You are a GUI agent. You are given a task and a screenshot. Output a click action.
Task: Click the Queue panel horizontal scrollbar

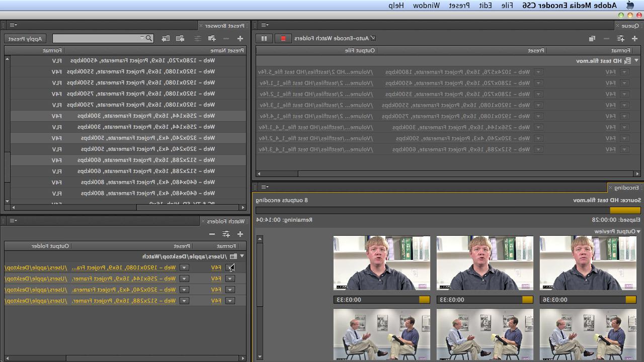pyautogui.click(x=448, y=174)
